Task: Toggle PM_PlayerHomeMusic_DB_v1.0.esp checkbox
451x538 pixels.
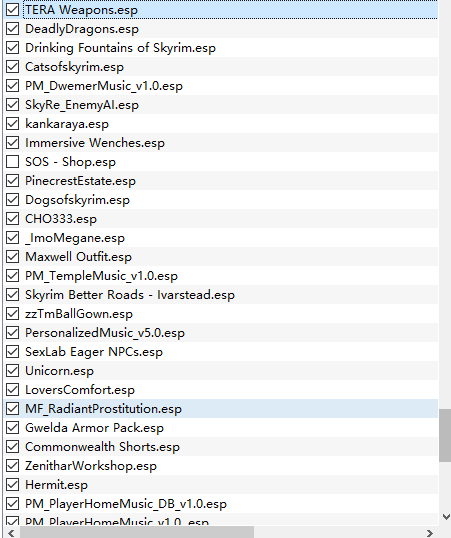Action: coord(13,504)
